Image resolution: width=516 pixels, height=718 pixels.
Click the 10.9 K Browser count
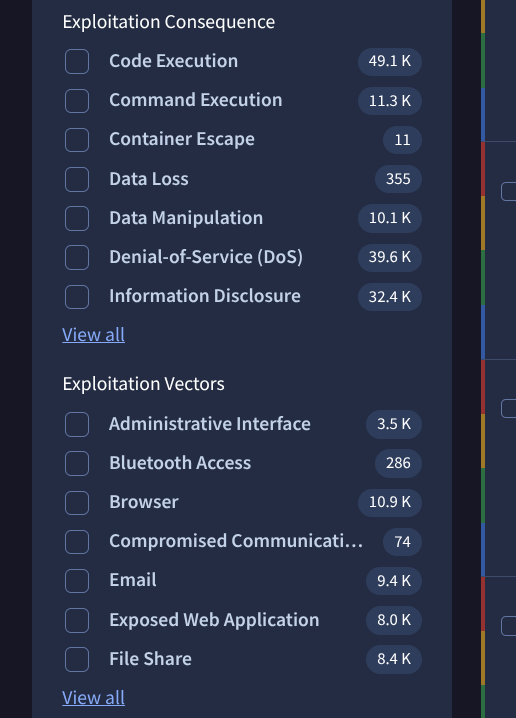(x=390, y=502)
